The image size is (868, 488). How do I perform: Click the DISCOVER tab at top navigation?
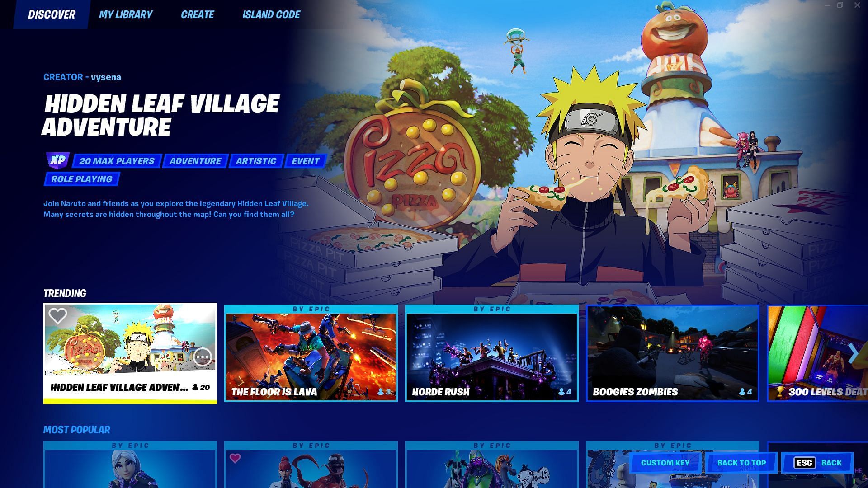(51, 14)
